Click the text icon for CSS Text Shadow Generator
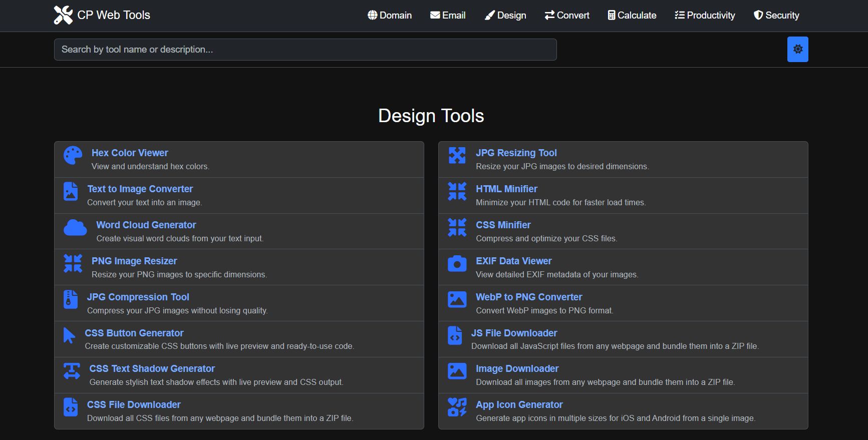 point(72,371)
